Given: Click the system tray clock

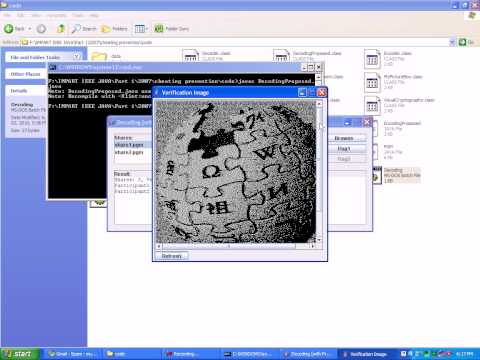Looking at the screenshot, I should coord(464,354).
